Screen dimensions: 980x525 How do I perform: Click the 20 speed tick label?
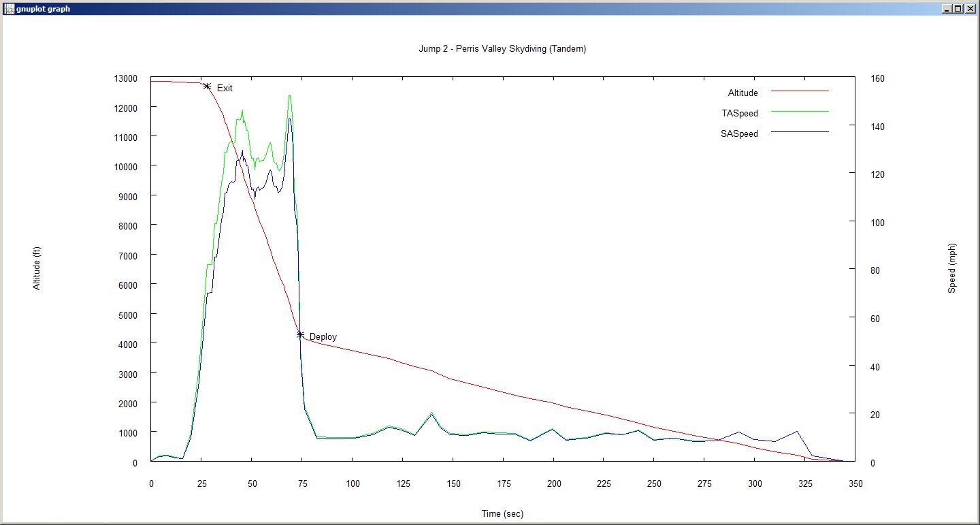click(876, 415)
